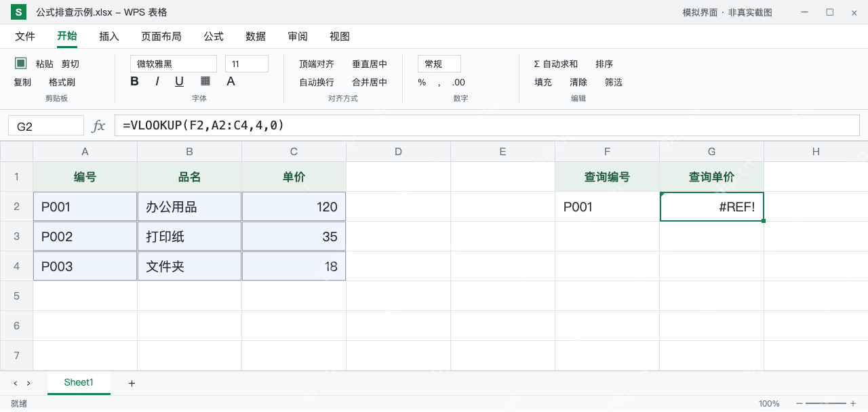Add a new sheet with plus button

pyautogui.click(x=132, y=384)
